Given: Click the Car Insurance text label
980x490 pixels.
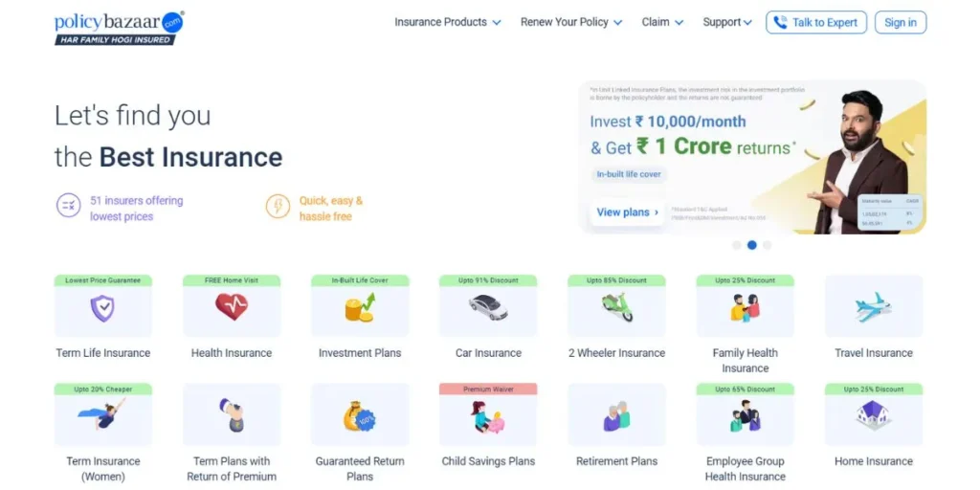Looking at the screenshot, I should click(488, 353).
